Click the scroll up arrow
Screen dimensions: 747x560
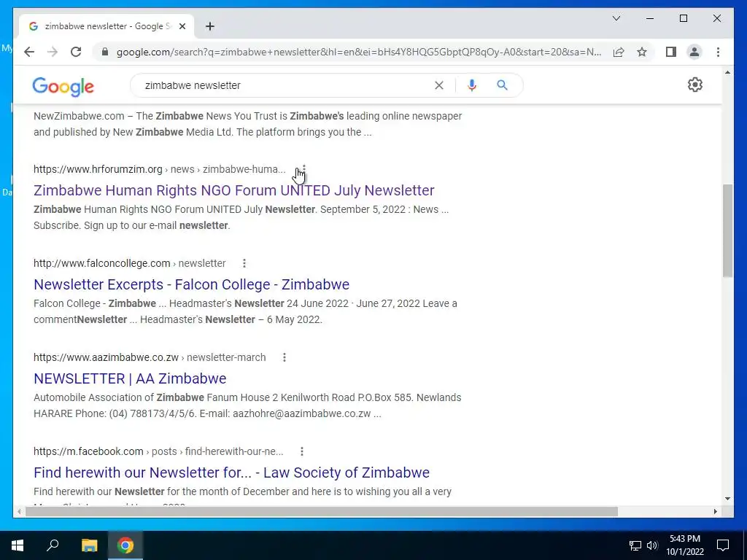[727, 72]
